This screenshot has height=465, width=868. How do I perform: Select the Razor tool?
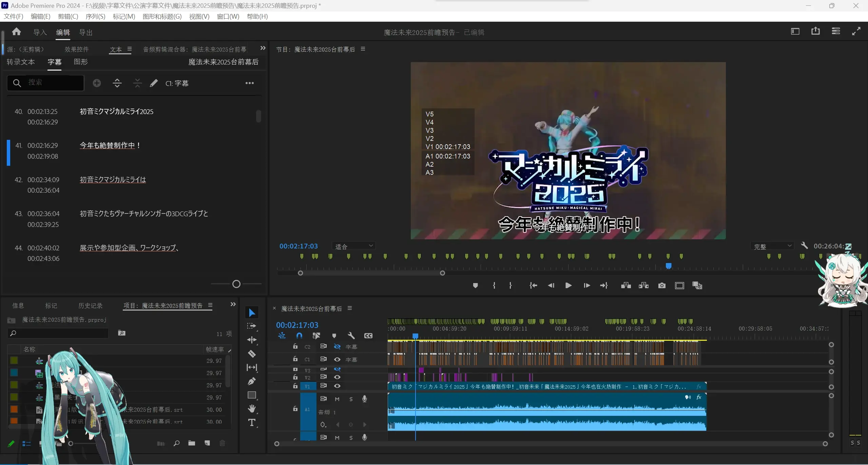pos(252,354)
